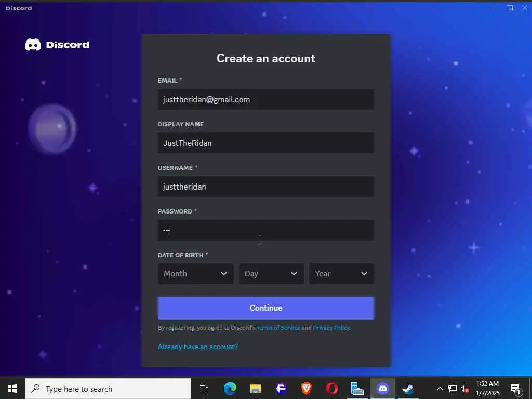This screenshot has width=532, height=399.
Task: Open File Explorer from the taskbar
Action: point(255,389)
